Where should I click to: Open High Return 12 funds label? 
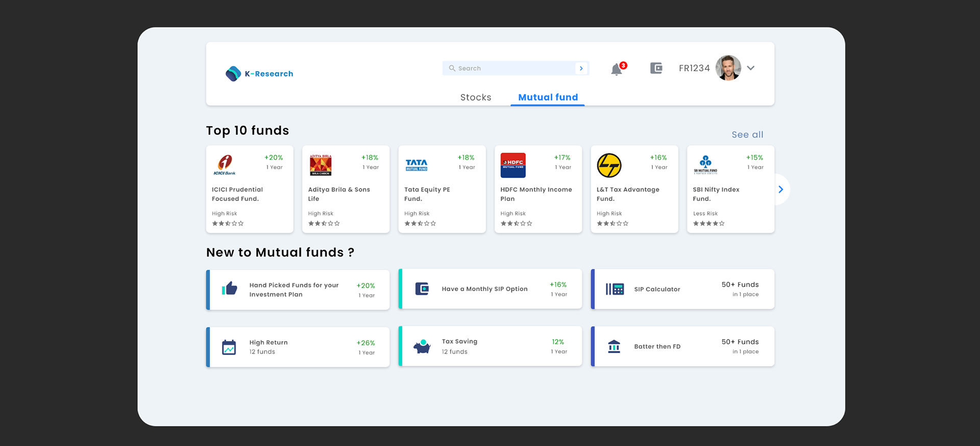(268, 347)
